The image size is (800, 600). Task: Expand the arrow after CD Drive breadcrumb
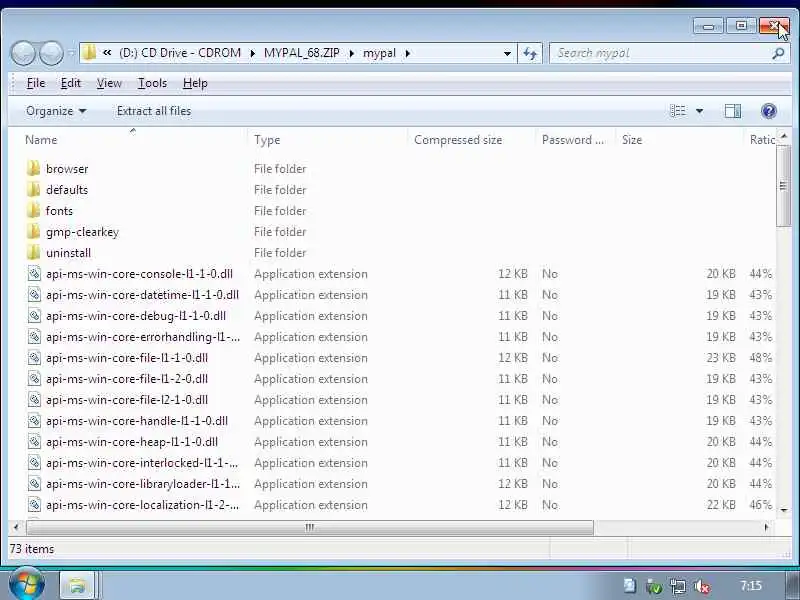click(x=252, y=53)
